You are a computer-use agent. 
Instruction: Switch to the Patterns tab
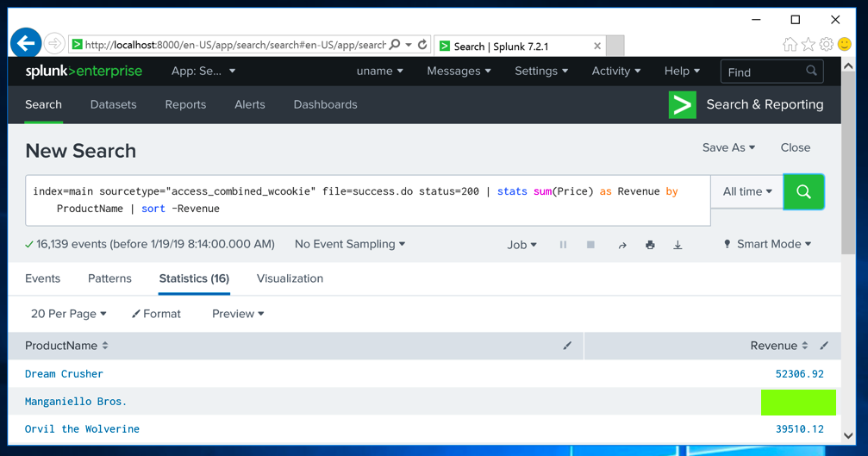point(109,278)
